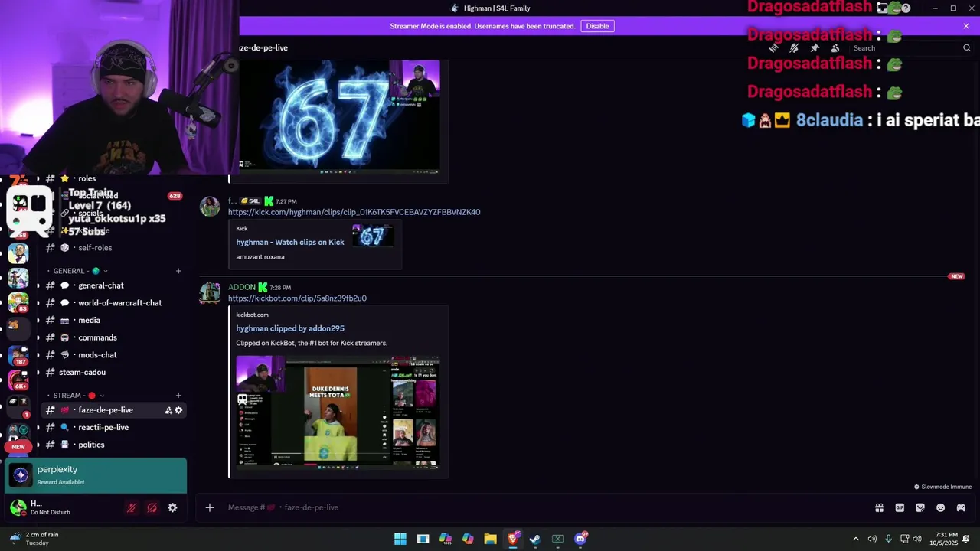Edit faze-de-pe-live channel gear icon

click(178, 410)
